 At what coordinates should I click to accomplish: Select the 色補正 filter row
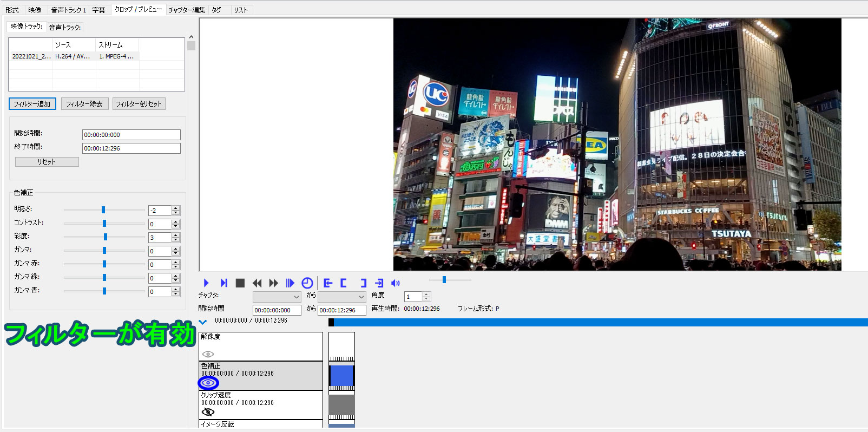pos(261,376)
